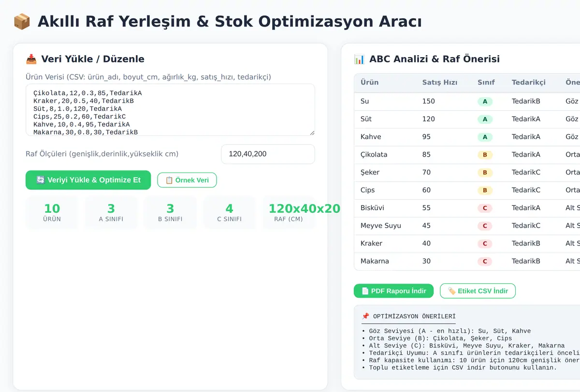Select the Makarna cell in the table

pos(375,261)
